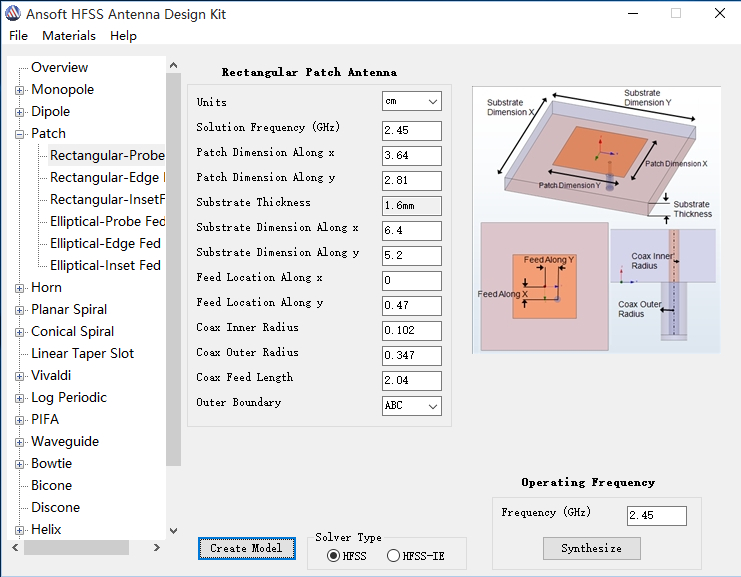Click the Coax Feed Length field
Image resolution: width=741 pixels, height=577 pixels.
tap(412, 381)
